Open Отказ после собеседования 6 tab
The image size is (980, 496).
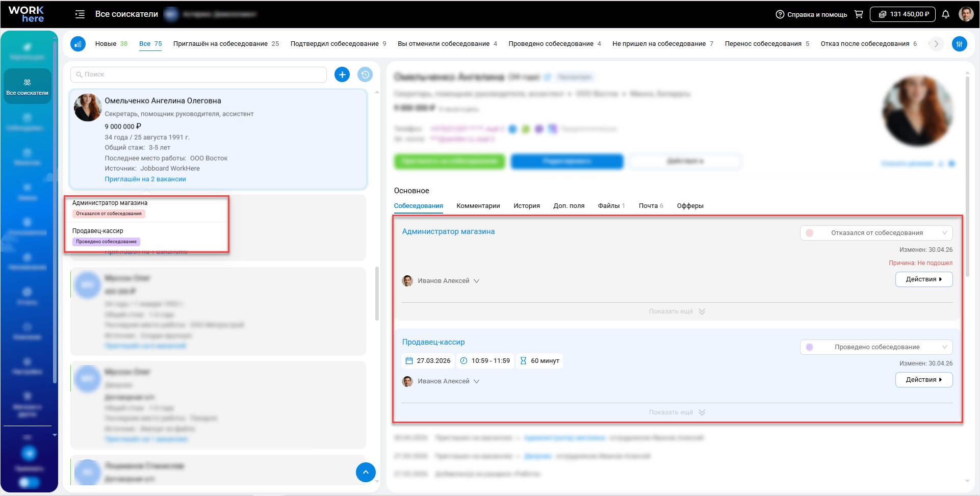click(x=869, y=44)
